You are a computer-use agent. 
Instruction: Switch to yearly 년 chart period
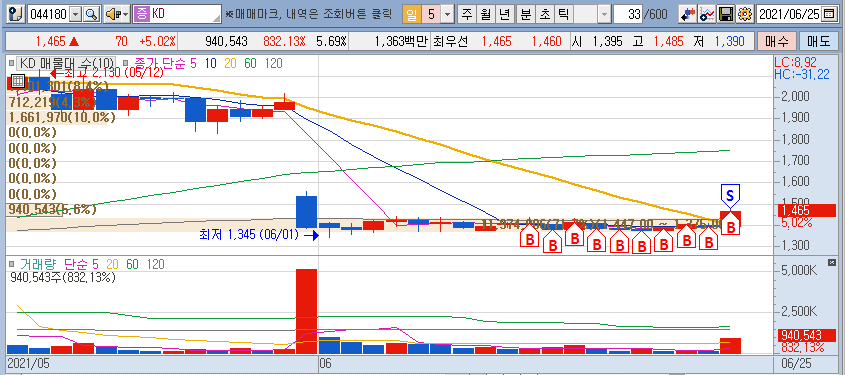(x=505, y=15)
